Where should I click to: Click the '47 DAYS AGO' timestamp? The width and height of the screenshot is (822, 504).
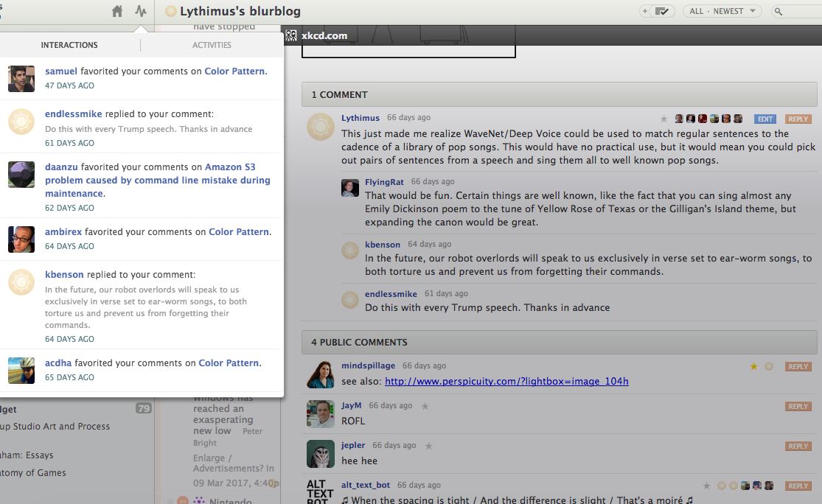(69, 85)
